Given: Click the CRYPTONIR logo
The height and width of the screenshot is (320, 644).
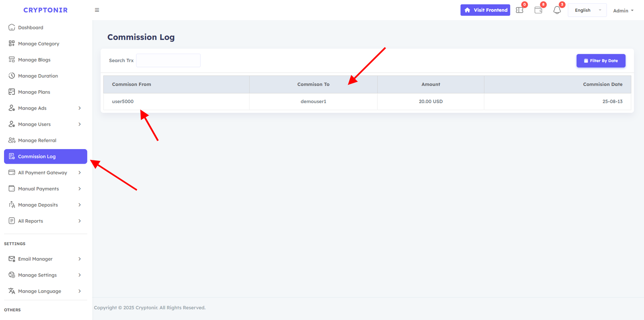Looking at the screenshot, I should click(45, 10).
